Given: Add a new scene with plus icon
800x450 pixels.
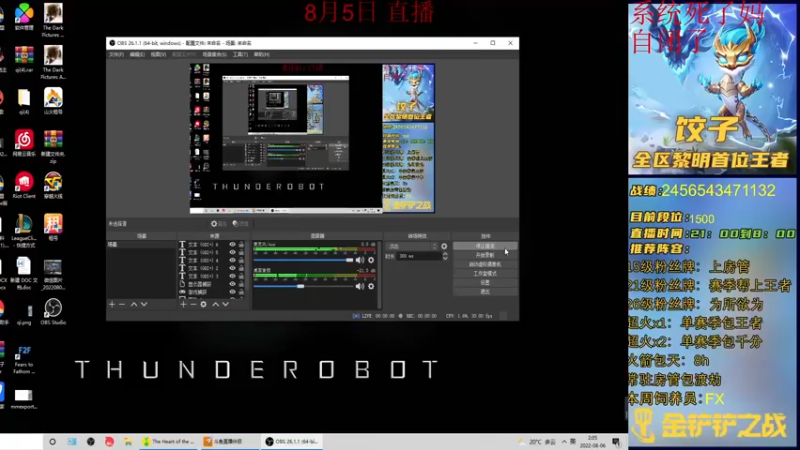Looking at the screenshot, I should coord(112,304).
